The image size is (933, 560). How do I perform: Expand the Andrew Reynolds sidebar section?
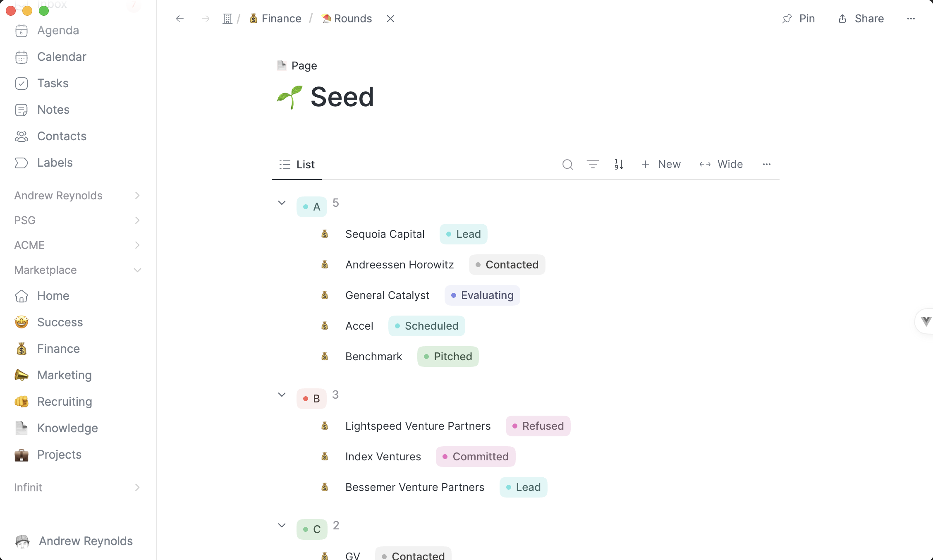click(137, 196)
